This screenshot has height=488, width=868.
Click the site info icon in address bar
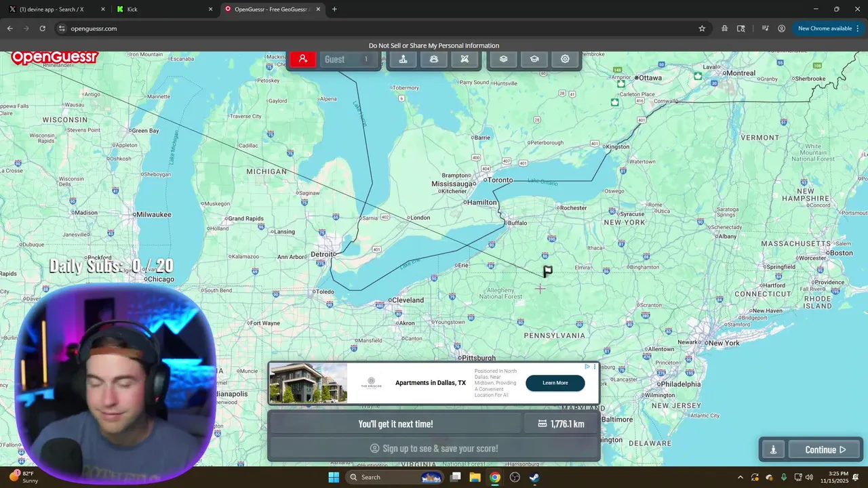[x=62, y=28]
